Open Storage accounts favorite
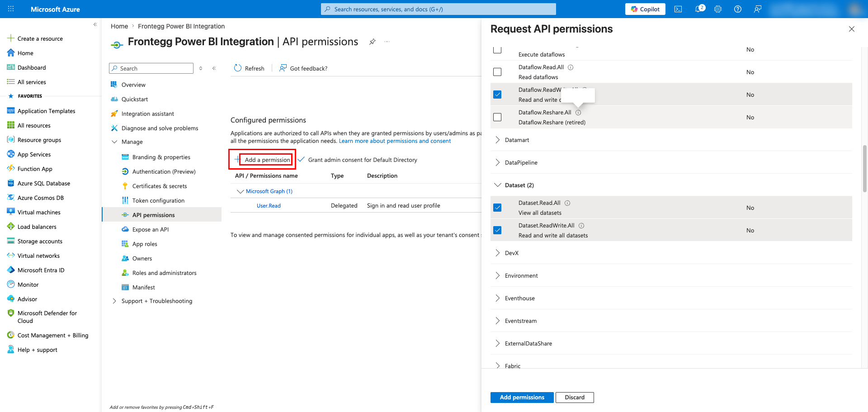The width and height of the screenshot is (868, 412). 40,241
